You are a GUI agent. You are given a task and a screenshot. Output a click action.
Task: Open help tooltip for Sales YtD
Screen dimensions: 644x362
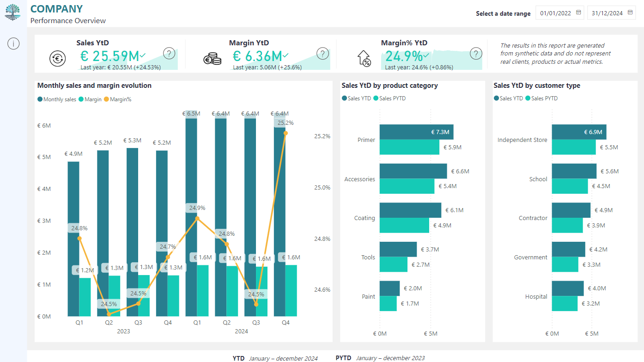[x=170, y=54]
